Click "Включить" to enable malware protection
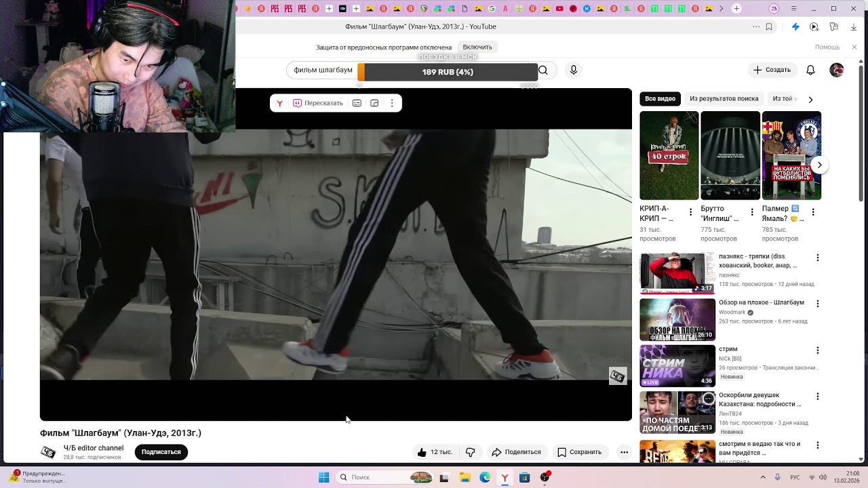The height and width of the screenshot is (488, 868). point(477,47)
